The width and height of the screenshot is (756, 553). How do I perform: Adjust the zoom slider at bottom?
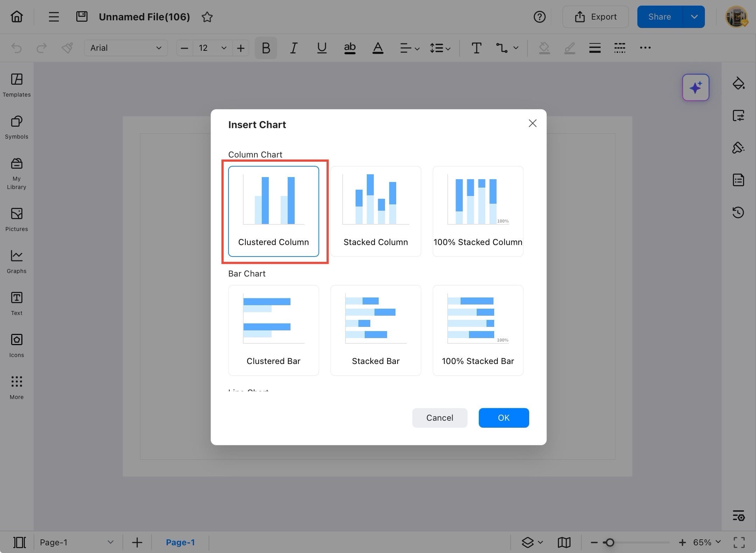pos(609,542)
